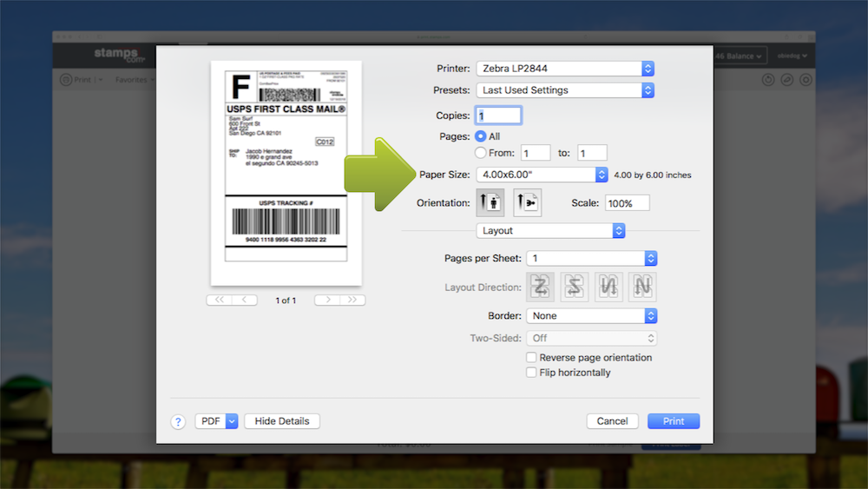Image resolution: width=868 pixels, height=489 pixels.
Task: Go to last page in preview
Action: click(x=352, y=301)
